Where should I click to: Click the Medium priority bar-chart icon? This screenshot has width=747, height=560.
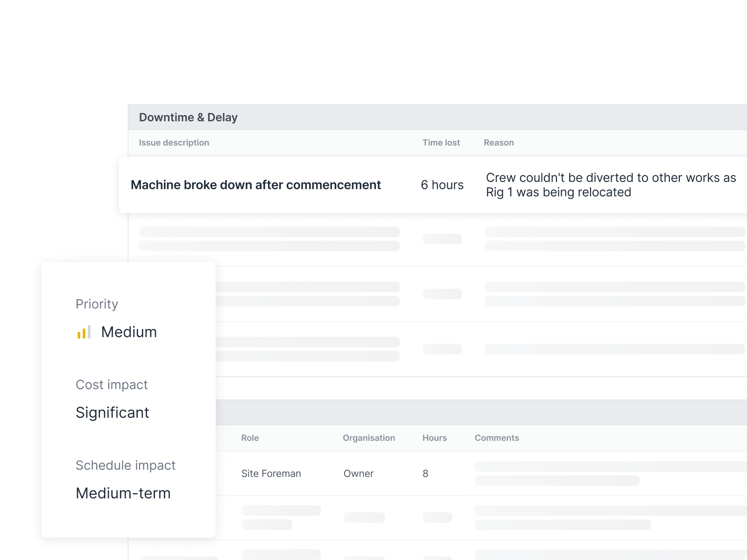pos(84,332)
